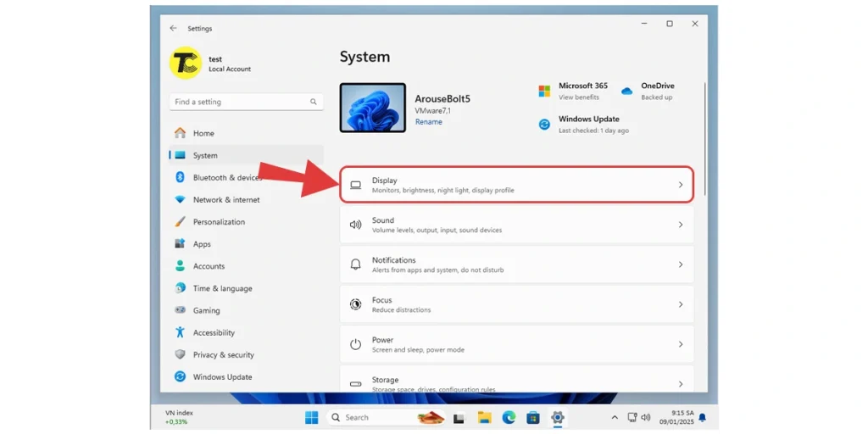Click the Microsoft 365 logo icon

(544, 91)
